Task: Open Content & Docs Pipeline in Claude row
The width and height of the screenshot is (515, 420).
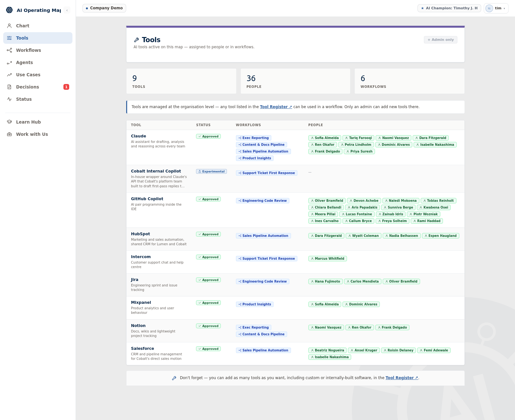Action: 261,145
